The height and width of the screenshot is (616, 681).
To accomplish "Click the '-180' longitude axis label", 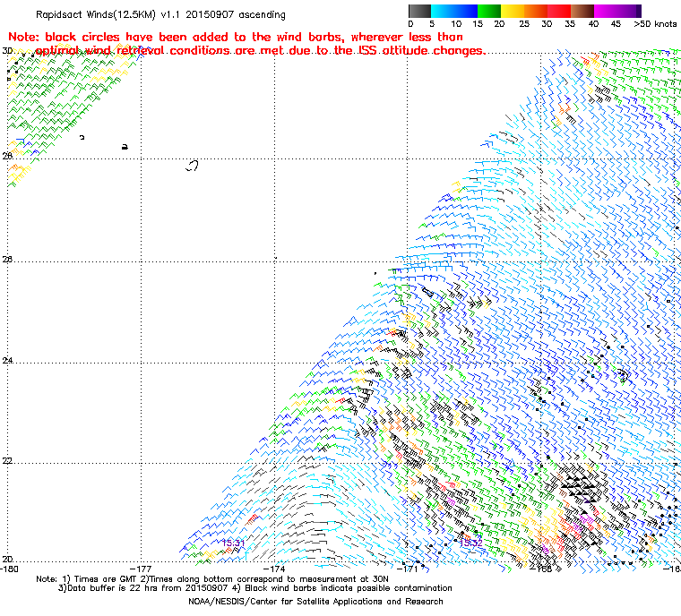I will tap(10, 569).
